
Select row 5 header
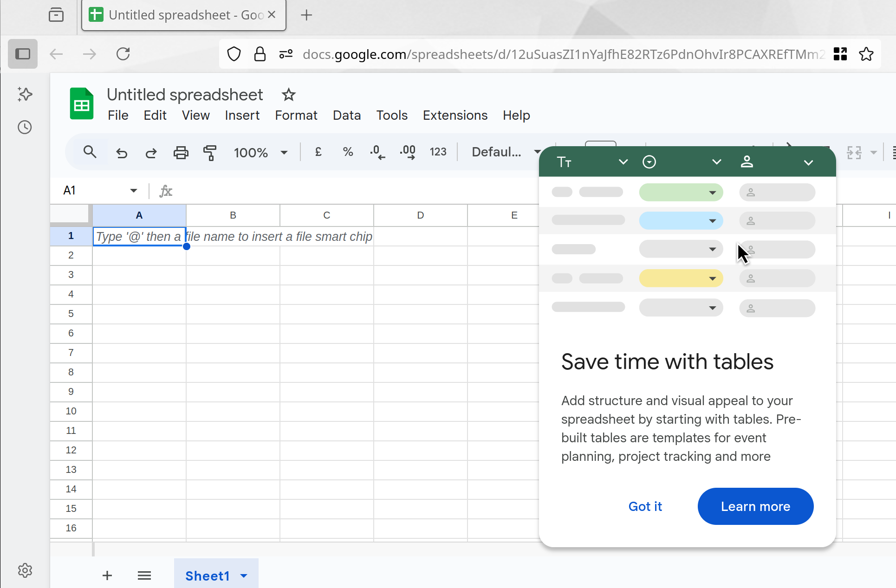(71, 314)
